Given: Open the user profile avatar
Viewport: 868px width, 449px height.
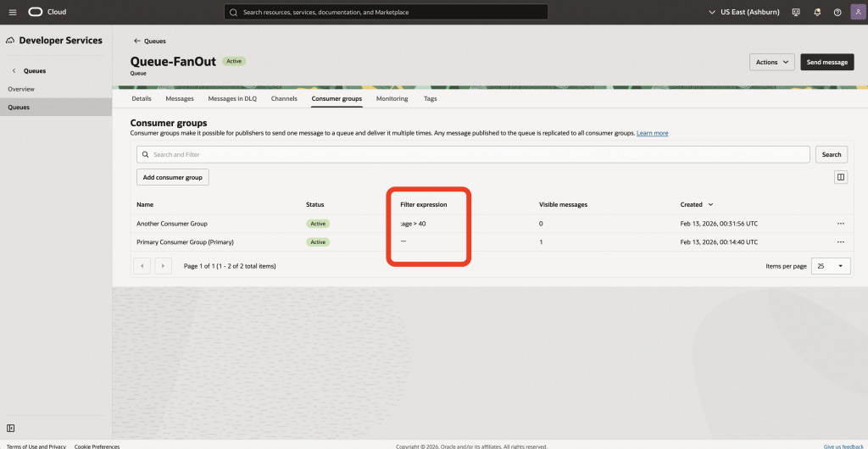Looking at the screenshot, I should pyautogui.click(x=858, y=12).
